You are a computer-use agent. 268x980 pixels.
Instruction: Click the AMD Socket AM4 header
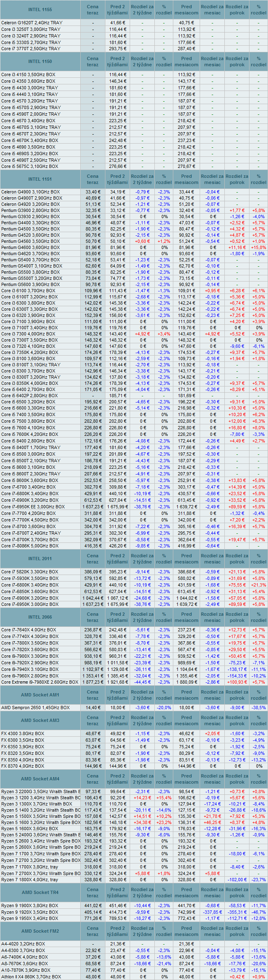coord(40,779)
